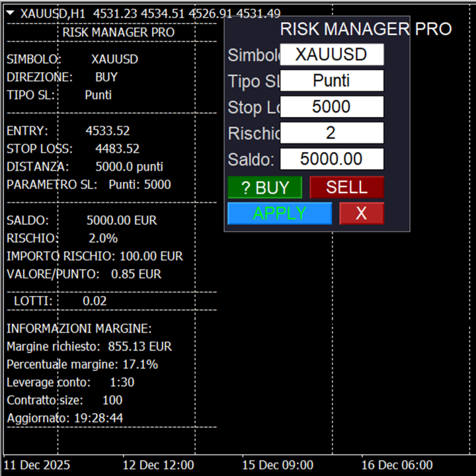This screenshot has height=476, width=476.
Task: Click the margin percentage '17.1%'
Action: (140, 364)
